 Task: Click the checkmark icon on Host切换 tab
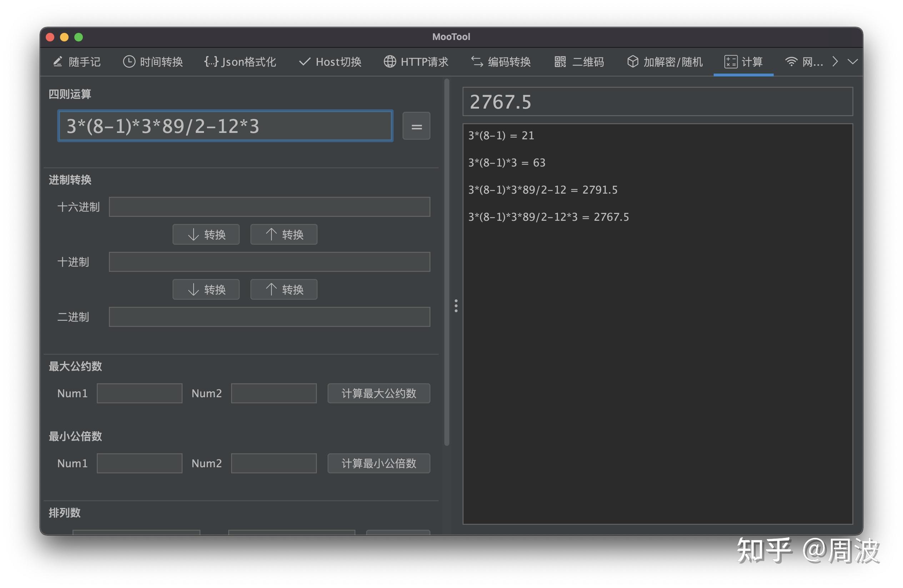point(304,61)
